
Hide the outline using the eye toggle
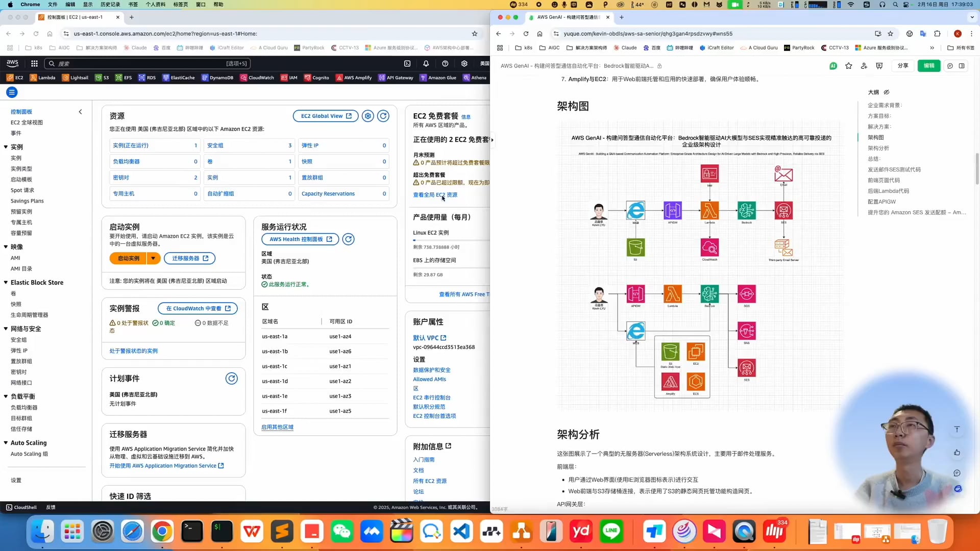(x=887, y=92)
